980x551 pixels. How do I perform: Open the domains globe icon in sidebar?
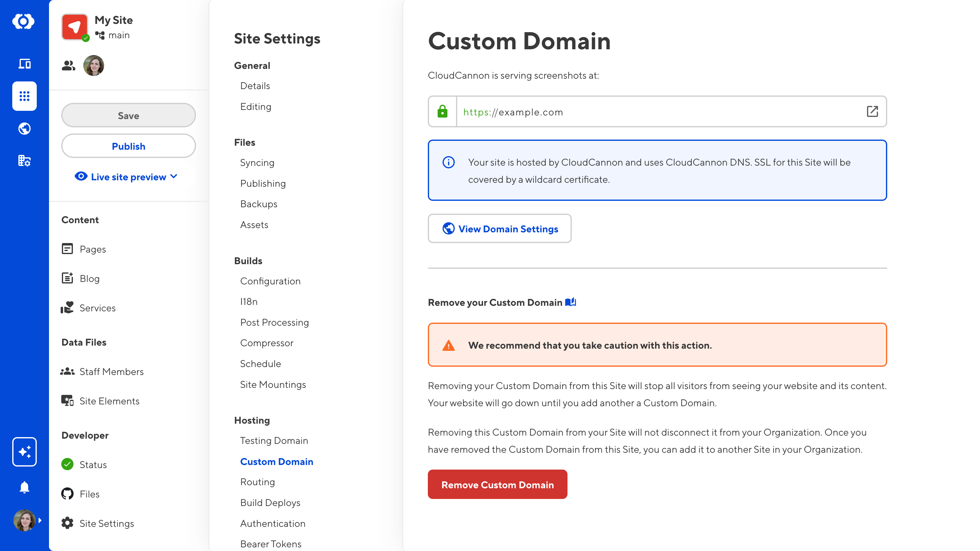[x=24, y=129]
